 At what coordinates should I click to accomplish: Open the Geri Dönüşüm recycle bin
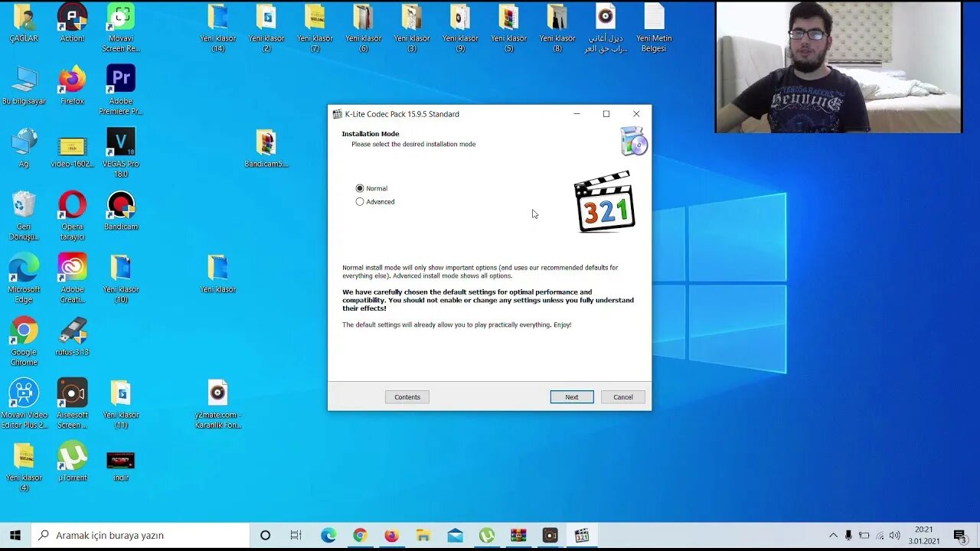click(24, 216)
